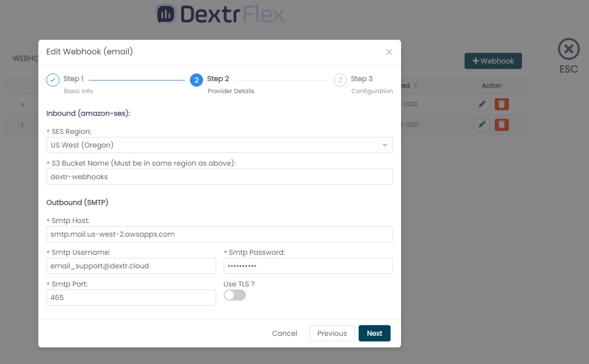Screen dimensions: 589x364
Task: Edit webhook in the 2020 row
Action: (x=482, y=104)
